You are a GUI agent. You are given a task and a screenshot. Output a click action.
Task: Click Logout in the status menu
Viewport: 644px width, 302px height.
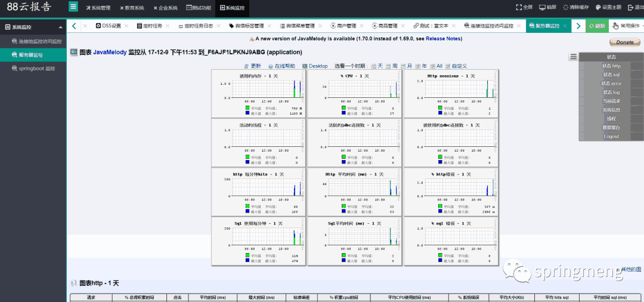pos(612,137)
